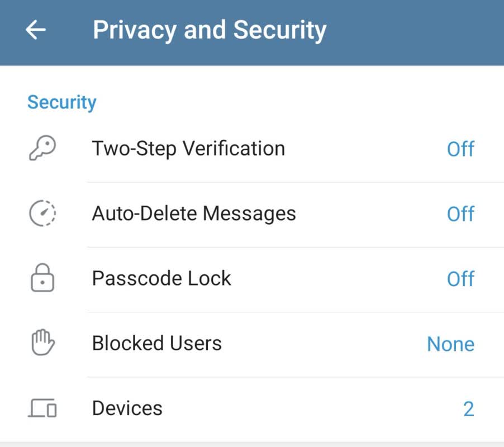504x447 pixels.
Task: Click the Security section header
Action: (x=62, y=102)
